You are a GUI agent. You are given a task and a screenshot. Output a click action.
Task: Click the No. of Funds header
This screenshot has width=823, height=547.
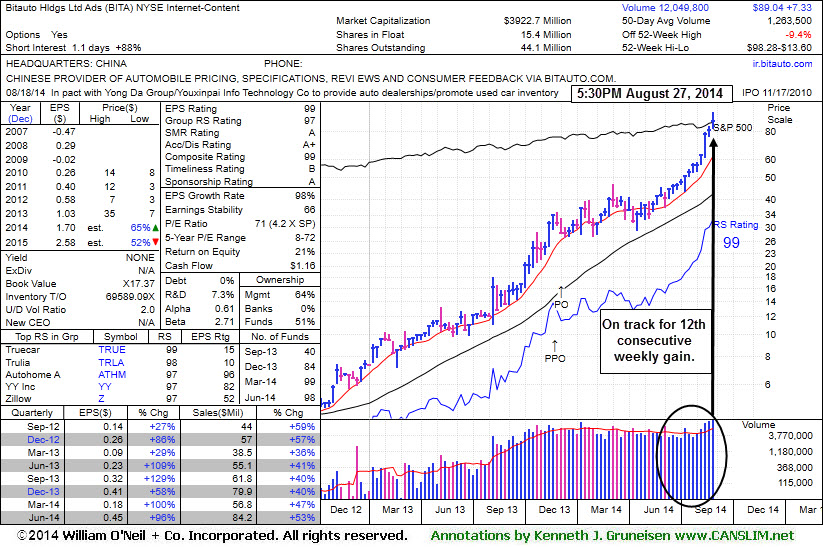(280, 337)
